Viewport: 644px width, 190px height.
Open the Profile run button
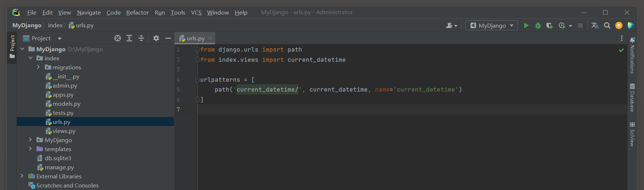[x=562, y=25]
